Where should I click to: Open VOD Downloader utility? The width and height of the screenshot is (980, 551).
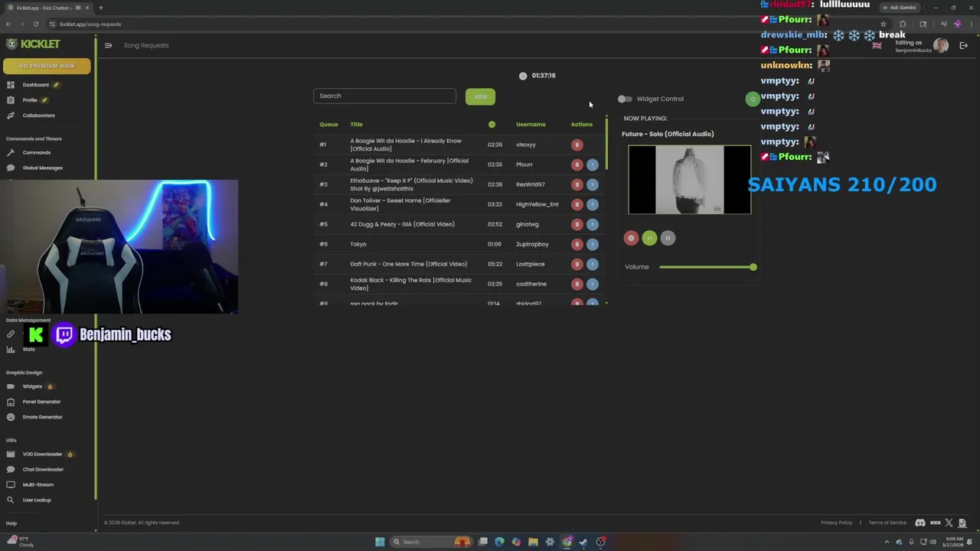point(42,454)
